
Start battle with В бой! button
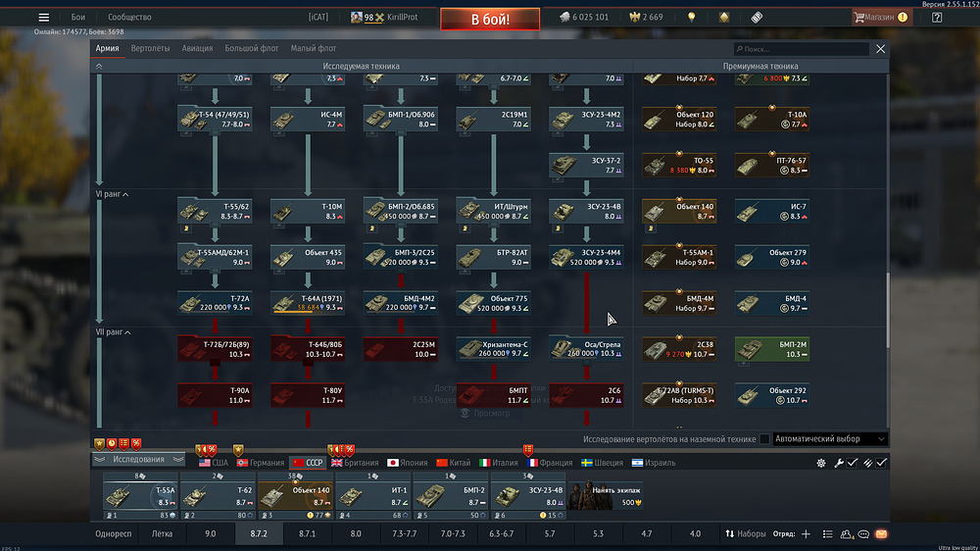(x=490, y=20)
